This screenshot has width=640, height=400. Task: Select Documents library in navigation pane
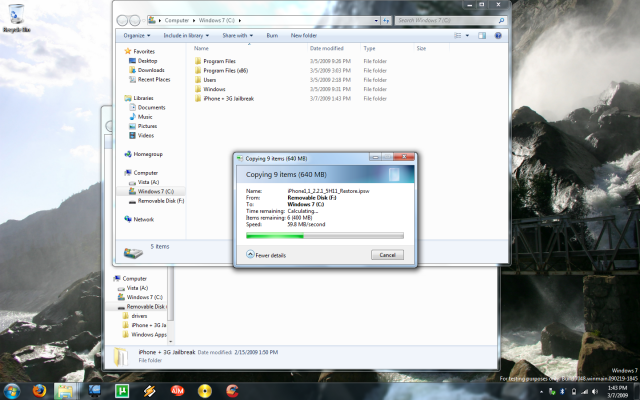click(x=147, y=107)
